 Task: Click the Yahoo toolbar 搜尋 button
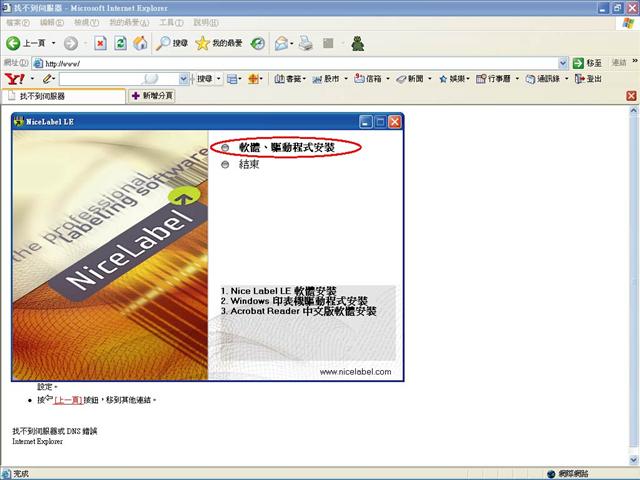click(205, 79)
